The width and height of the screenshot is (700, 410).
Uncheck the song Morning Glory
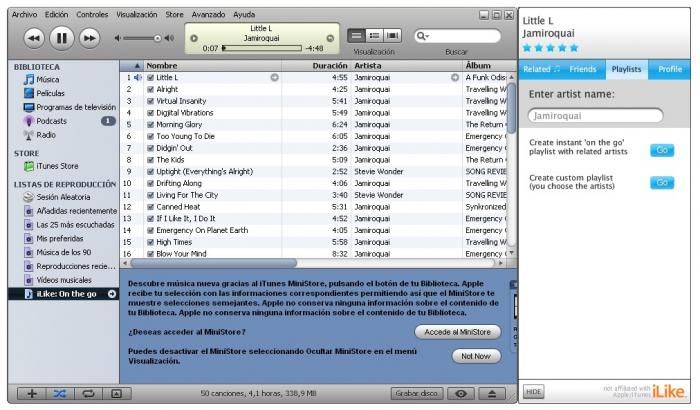(150, 125)
